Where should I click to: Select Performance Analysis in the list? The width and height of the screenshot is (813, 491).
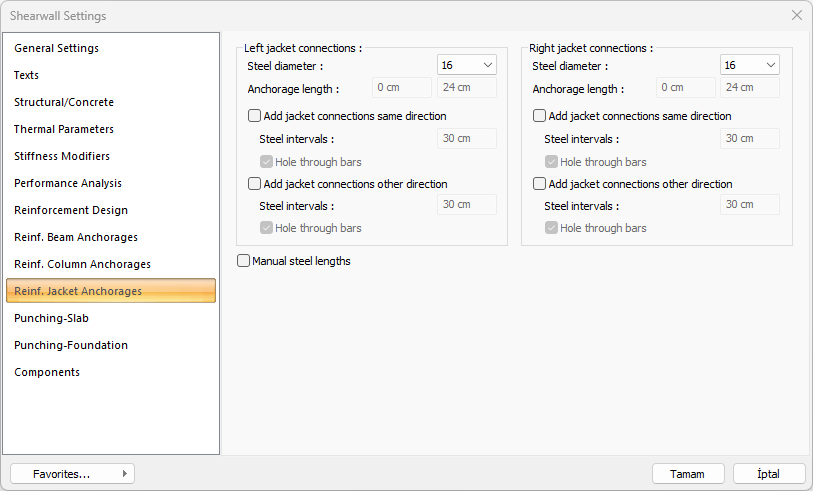pyautogui.click(x=68, y=183)
